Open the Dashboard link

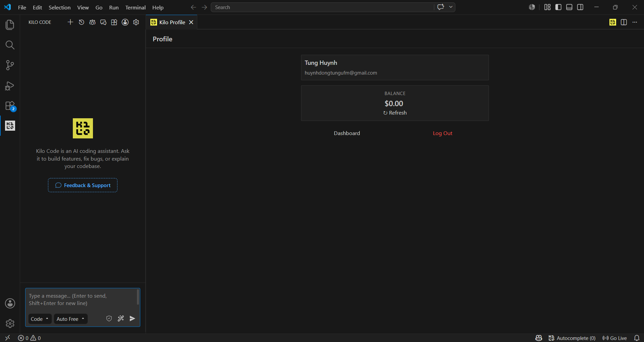tap(347, 133)
